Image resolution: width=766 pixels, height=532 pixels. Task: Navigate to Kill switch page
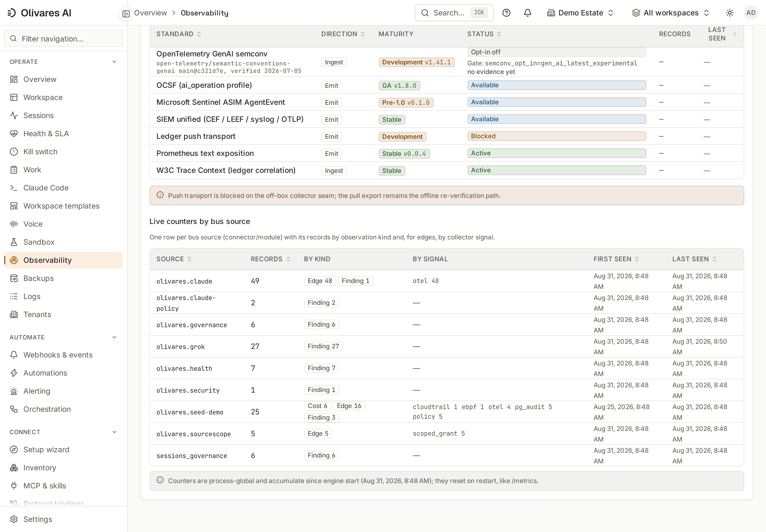point(63,152)
